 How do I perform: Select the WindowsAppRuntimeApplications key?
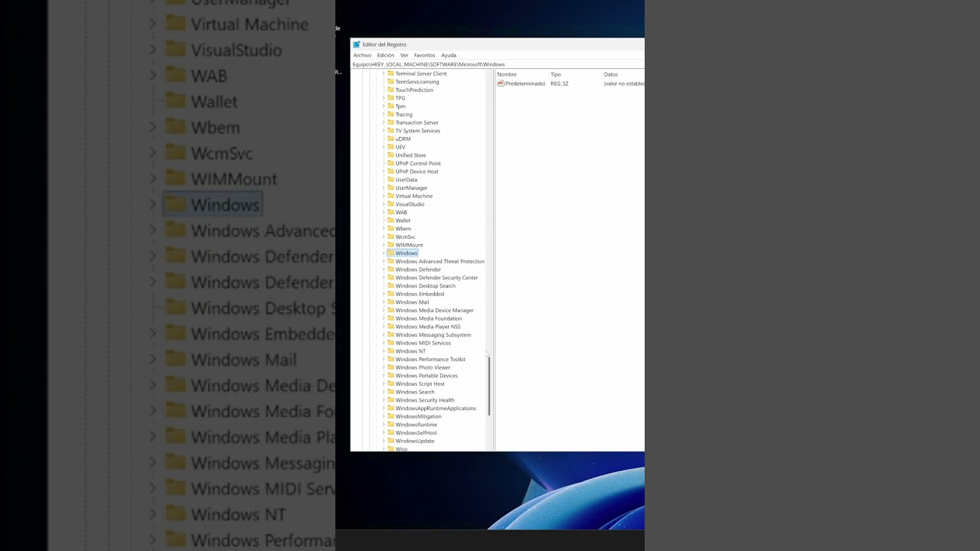(436, 409)
